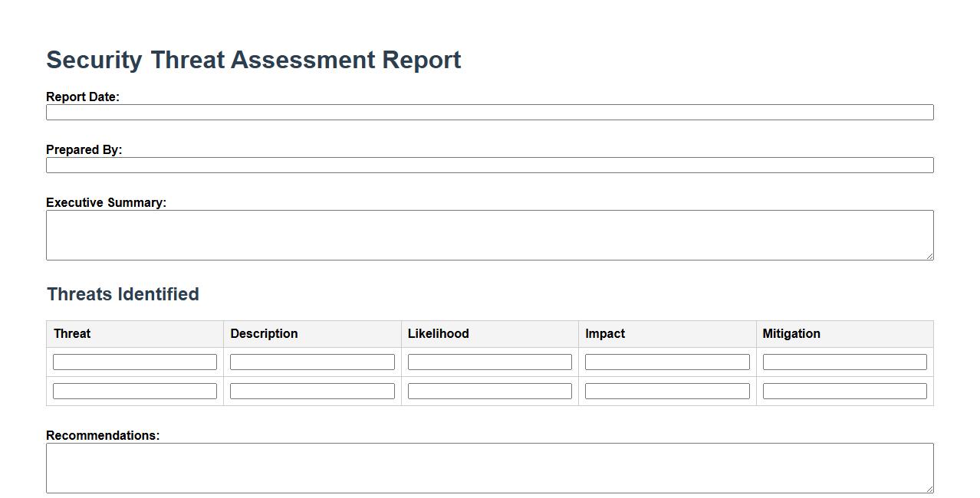Select the first row Impact input
980x498 pixels.
[667, 362]
